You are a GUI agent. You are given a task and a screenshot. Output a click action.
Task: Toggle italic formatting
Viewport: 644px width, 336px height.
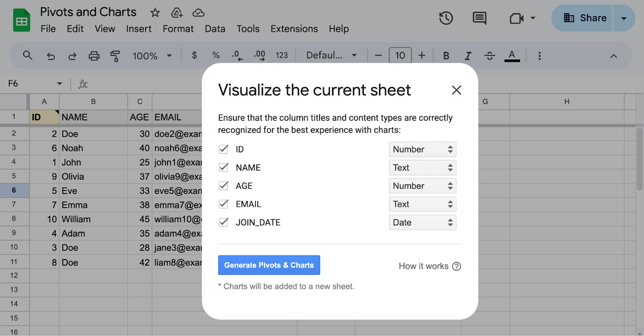coord(468,56)
